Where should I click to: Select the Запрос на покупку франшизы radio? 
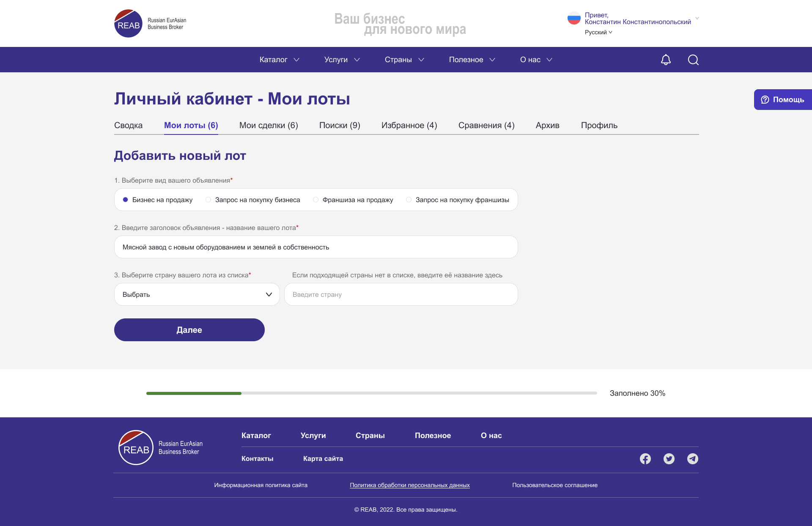(x=409, y=200)
